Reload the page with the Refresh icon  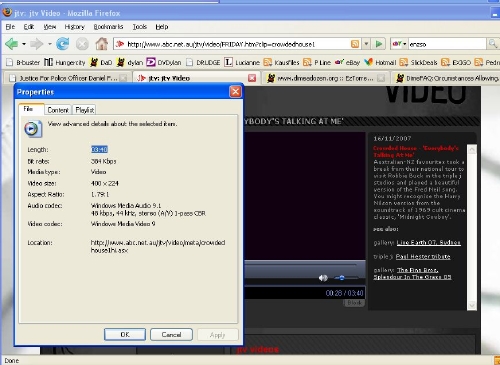[63, 44]
